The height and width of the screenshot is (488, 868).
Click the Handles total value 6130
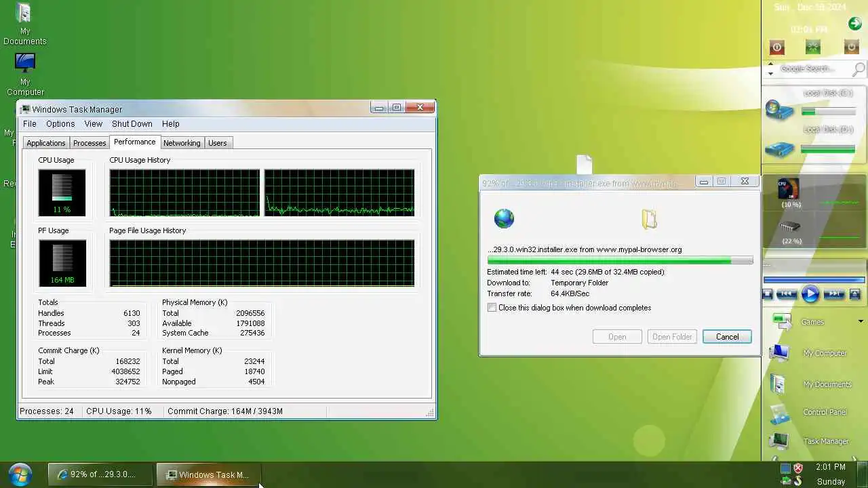tap(132, 313)
